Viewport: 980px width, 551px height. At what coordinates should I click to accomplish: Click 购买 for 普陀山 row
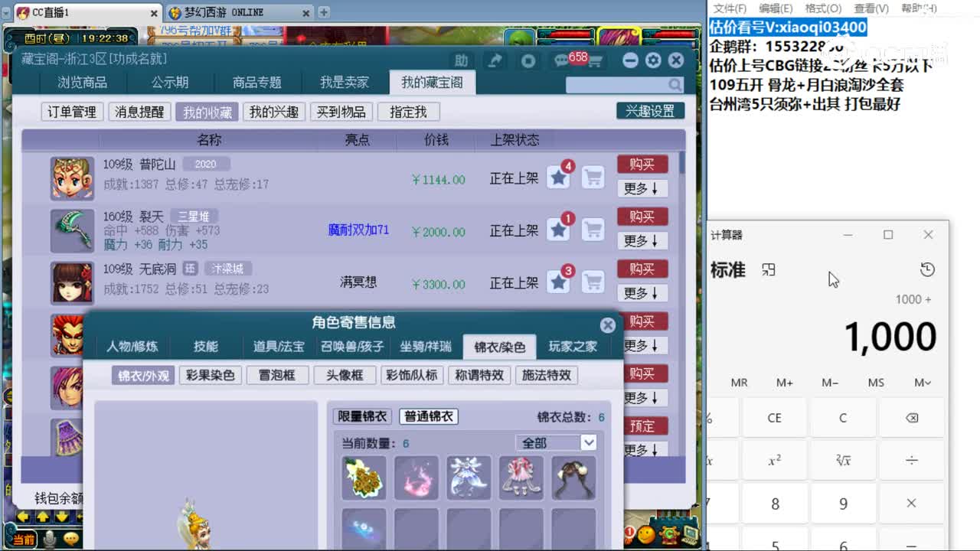pos(642,164)
